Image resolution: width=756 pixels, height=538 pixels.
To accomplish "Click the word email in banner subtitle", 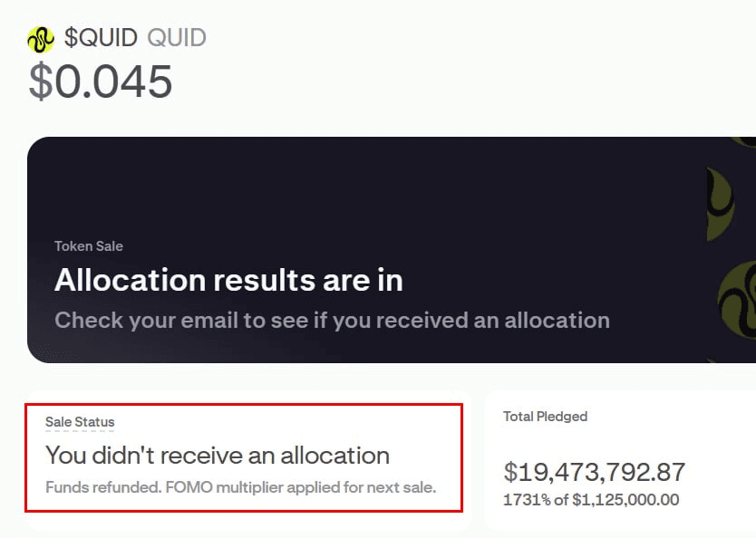I will pyautogui.click(x=209, y=321).
